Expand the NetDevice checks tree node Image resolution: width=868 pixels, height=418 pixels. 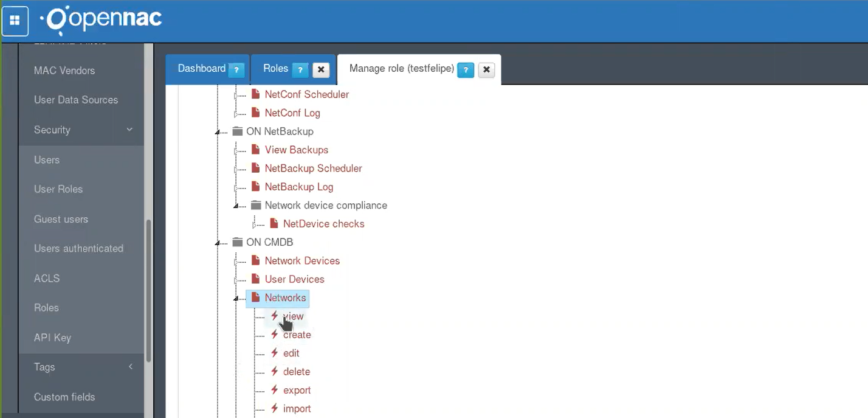click(x=254, y=225)
